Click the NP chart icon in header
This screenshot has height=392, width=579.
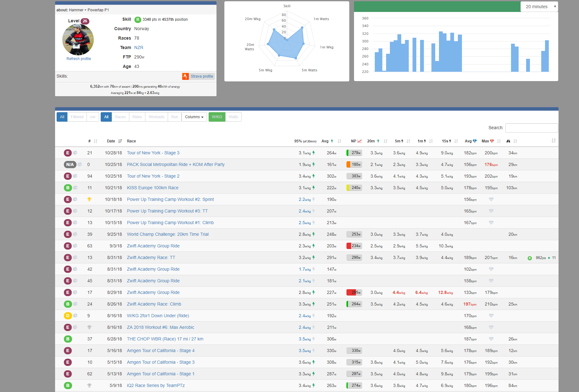[359, 141]
